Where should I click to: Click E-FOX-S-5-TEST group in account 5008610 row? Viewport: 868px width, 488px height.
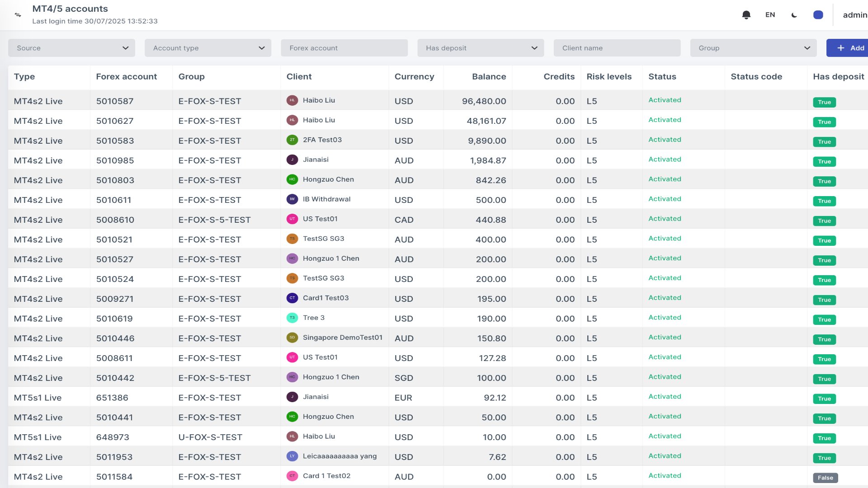click(x=214, y=220)
